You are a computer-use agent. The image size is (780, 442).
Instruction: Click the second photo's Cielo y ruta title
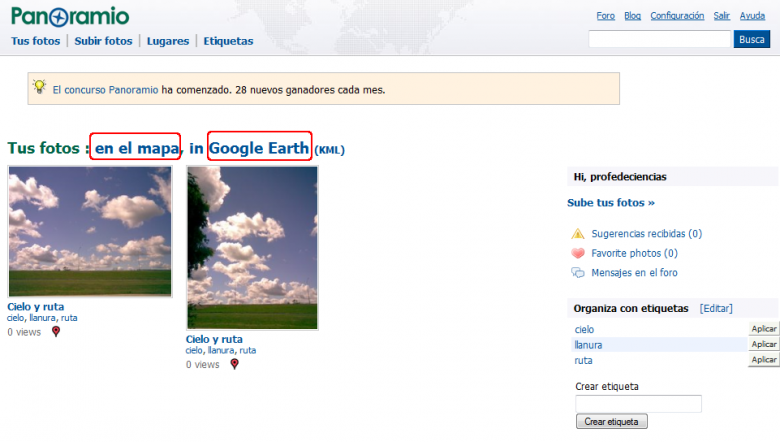(214, 339)
